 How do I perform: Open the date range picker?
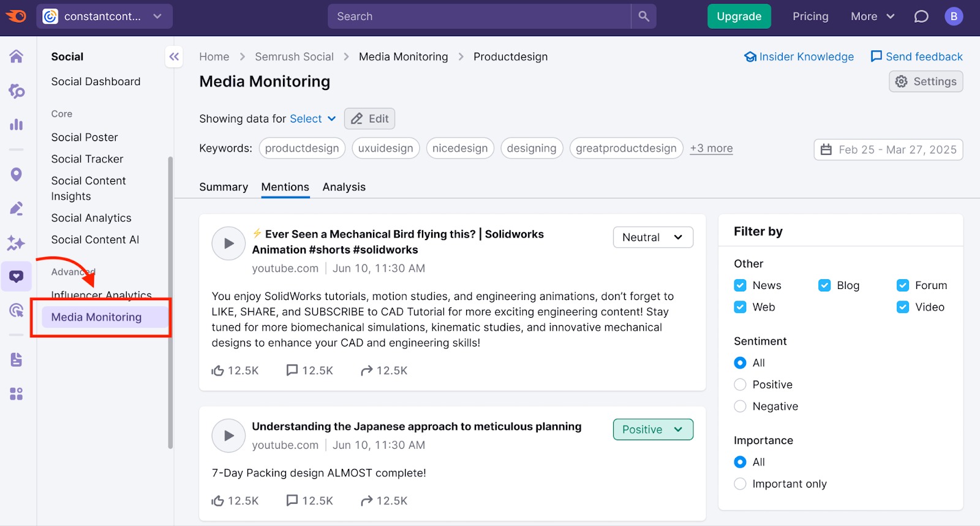pos(888,149)
